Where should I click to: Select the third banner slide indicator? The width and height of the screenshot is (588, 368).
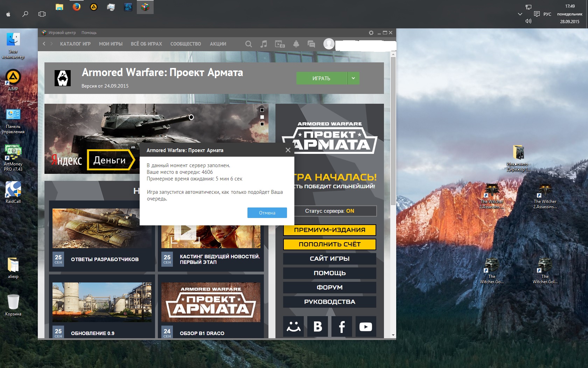click(262, 124)
